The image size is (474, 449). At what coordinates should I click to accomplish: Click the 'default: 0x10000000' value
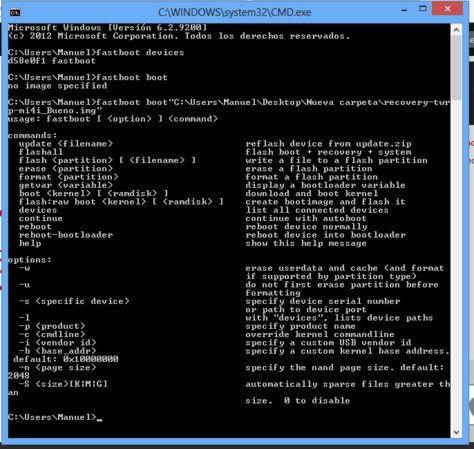click(66, 359)
